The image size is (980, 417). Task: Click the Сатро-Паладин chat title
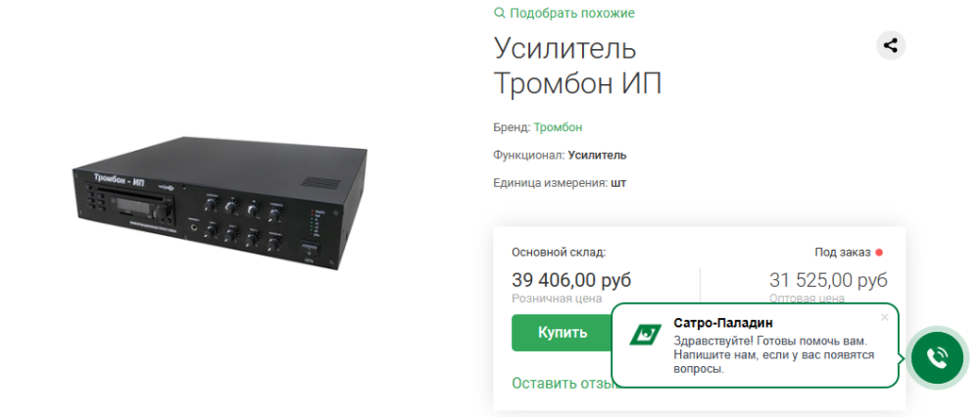(x=723, y=323)
